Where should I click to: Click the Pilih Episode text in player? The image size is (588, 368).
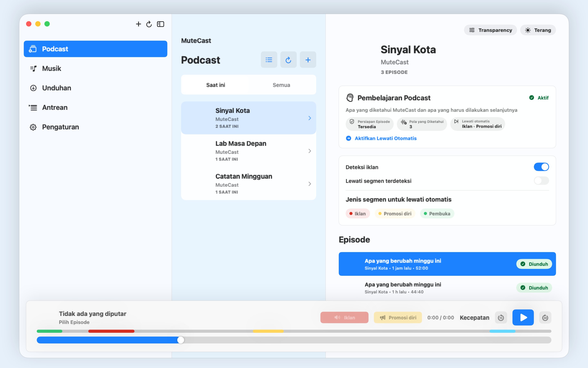point(74,322)
